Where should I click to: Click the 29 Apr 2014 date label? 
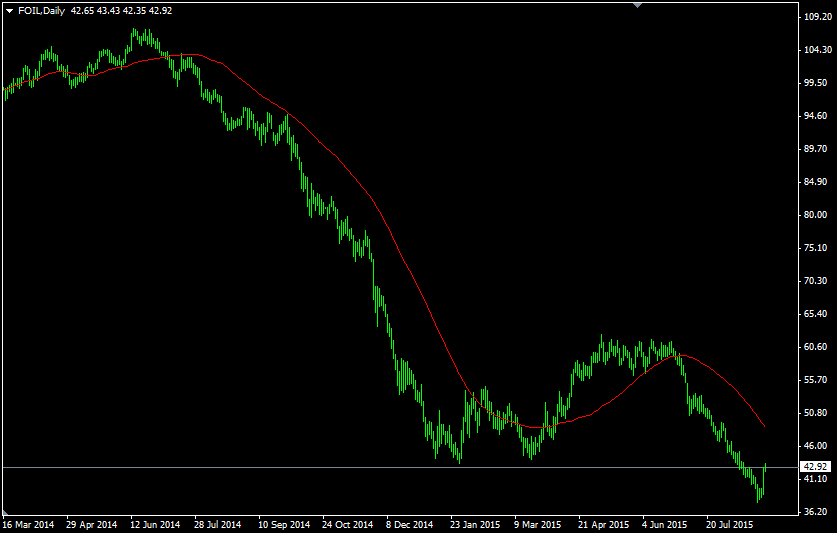click(91, 524)
